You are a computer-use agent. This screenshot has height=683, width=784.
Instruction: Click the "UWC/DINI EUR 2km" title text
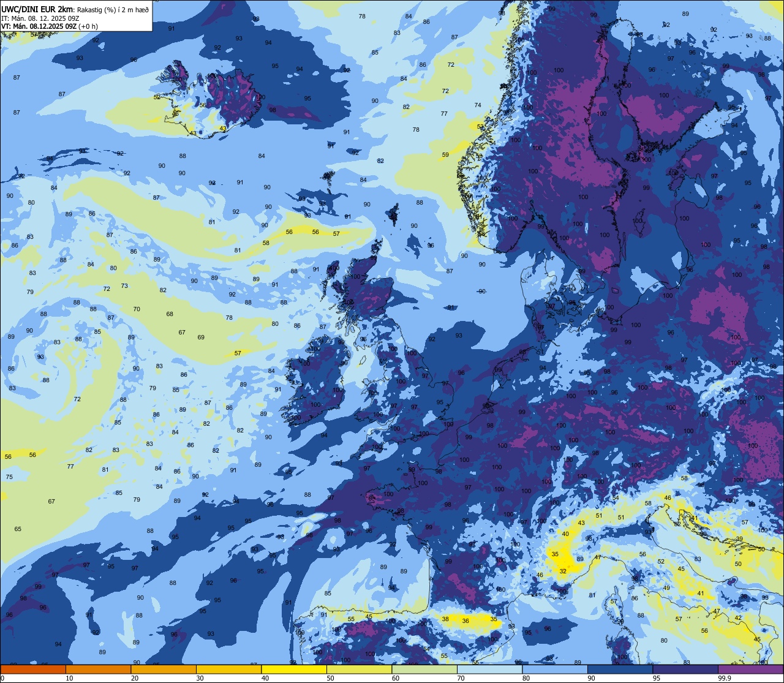pyautogui.click(x=37, y=9)
